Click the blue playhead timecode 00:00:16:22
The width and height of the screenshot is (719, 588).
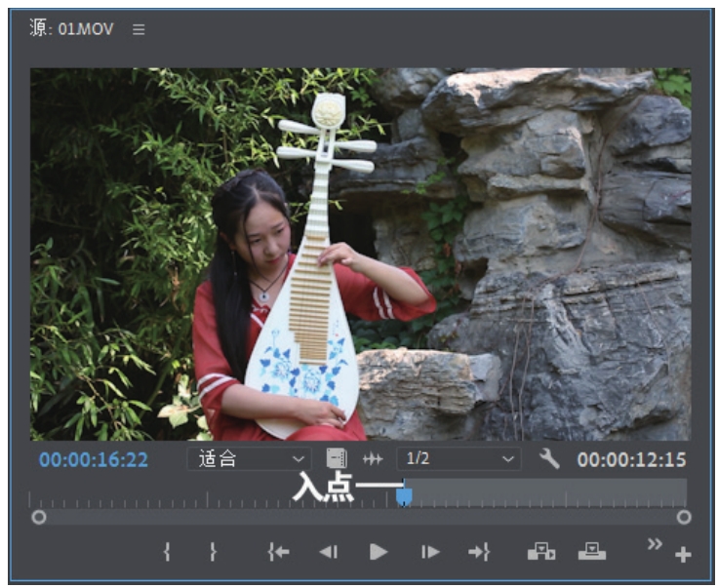pos(94,459)
